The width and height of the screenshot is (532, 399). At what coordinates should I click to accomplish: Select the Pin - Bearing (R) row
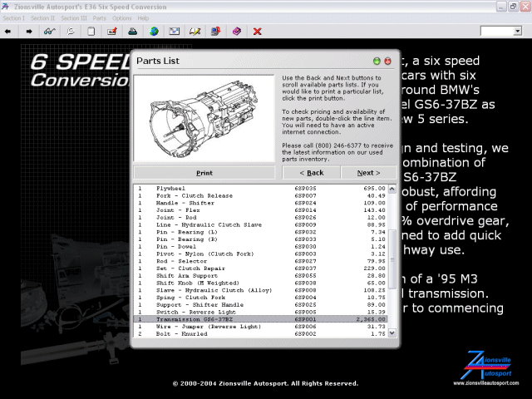(x=260, y=239)
